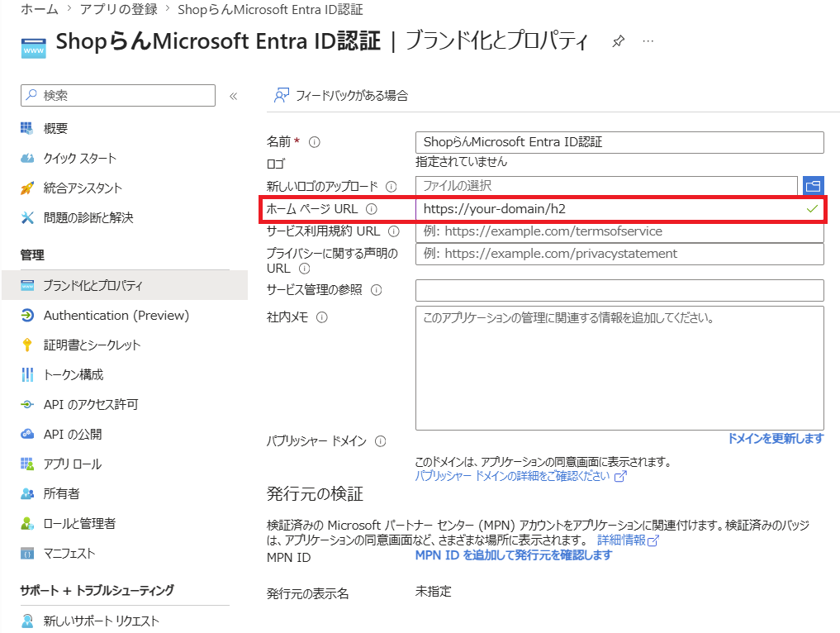Click MPN ID を追加して発行元を確認します link
The image size is (840, 633).
click(513, 555)
